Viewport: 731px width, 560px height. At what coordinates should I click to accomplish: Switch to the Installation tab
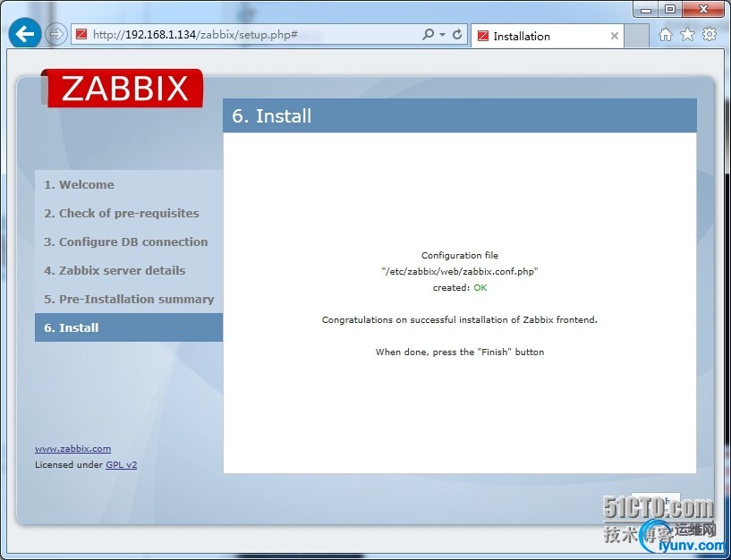click(548, 36)
